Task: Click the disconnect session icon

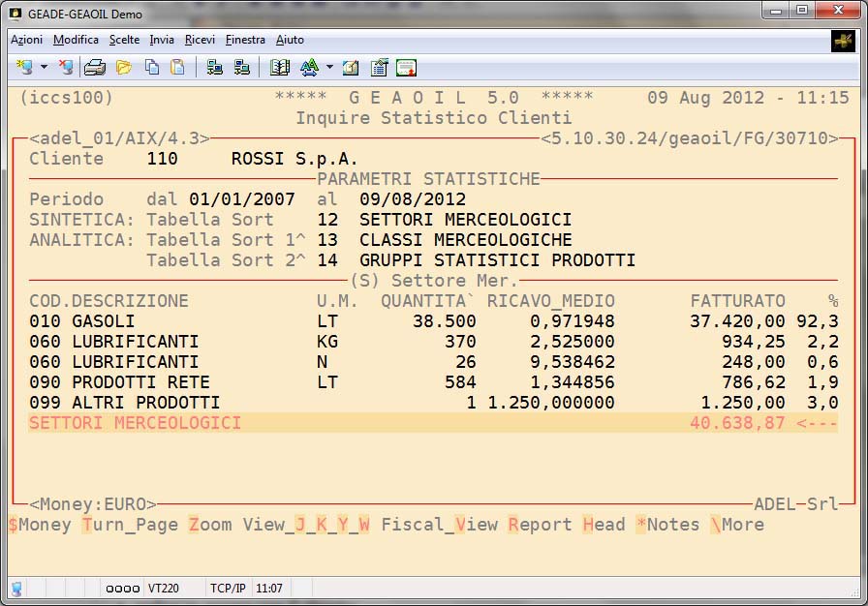Action: point(65,68)
